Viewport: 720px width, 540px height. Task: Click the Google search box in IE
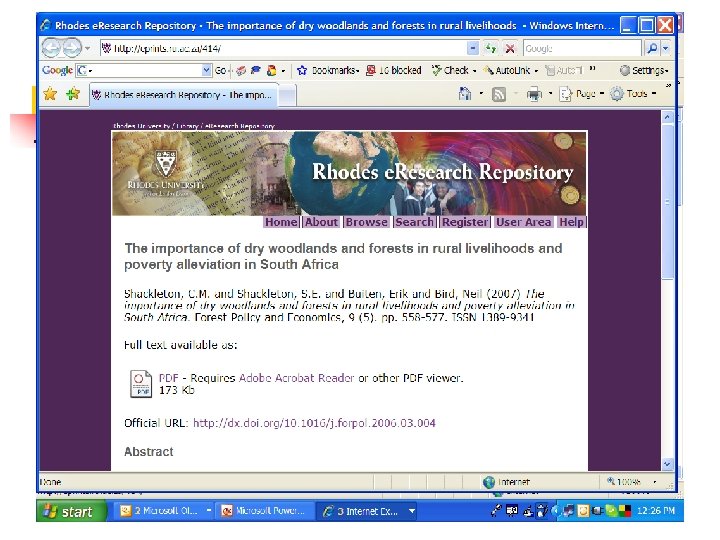pyautogui.click(x=581, y=48)
